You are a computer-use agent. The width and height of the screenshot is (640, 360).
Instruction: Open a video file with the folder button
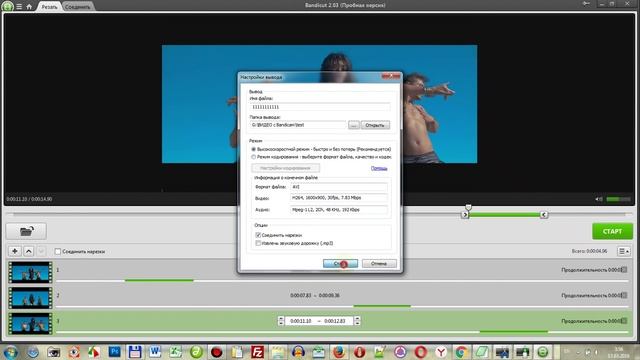coord(26,231)
